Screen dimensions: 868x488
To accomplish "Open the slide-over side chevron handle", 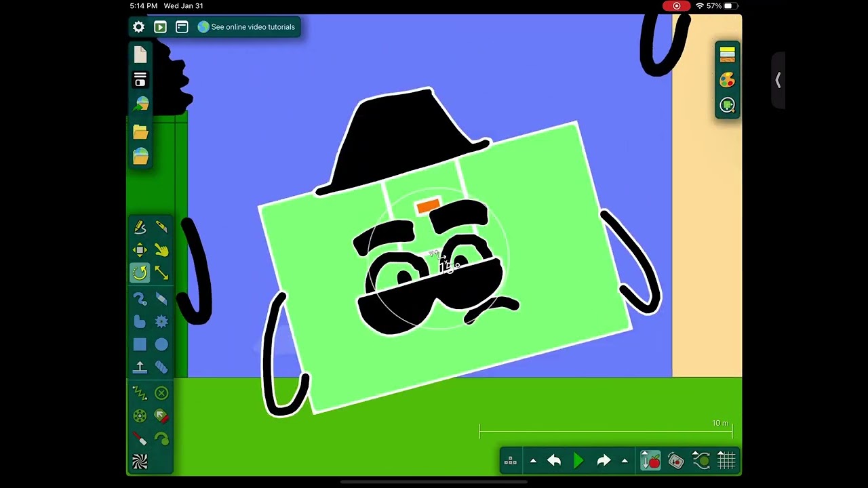I will pyautogui.click(x=778, y=80).
